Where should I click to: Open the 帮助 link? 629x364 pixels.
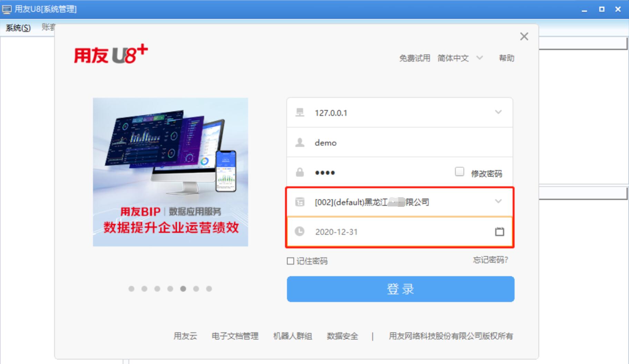507,58
